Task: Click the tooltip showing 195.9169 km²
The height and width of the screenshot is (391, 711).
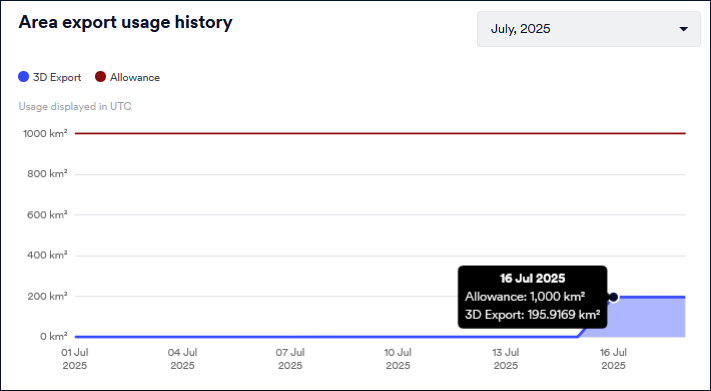Action: pyautogui.click(x=532, y=297)
